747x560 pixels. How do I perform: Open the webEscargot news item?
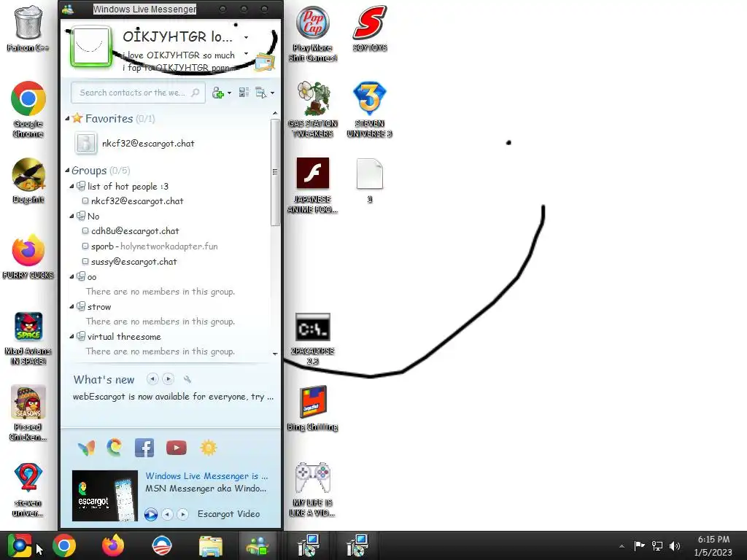(174, 397)
